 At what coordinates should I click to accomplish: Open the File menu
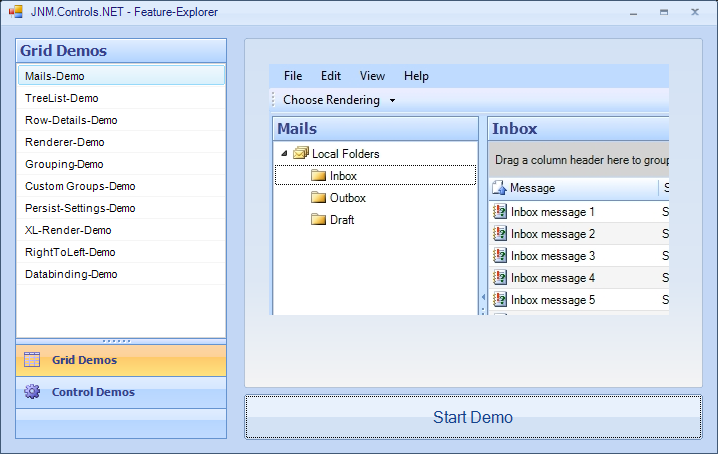[x=293, y=76]
